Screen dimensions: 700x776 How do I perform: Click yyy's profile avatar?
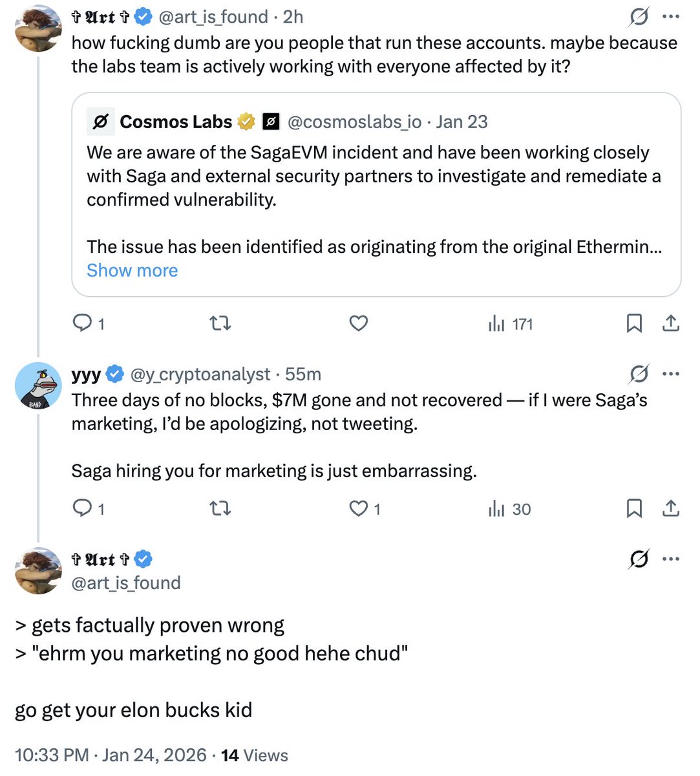[x=37, y=386]
